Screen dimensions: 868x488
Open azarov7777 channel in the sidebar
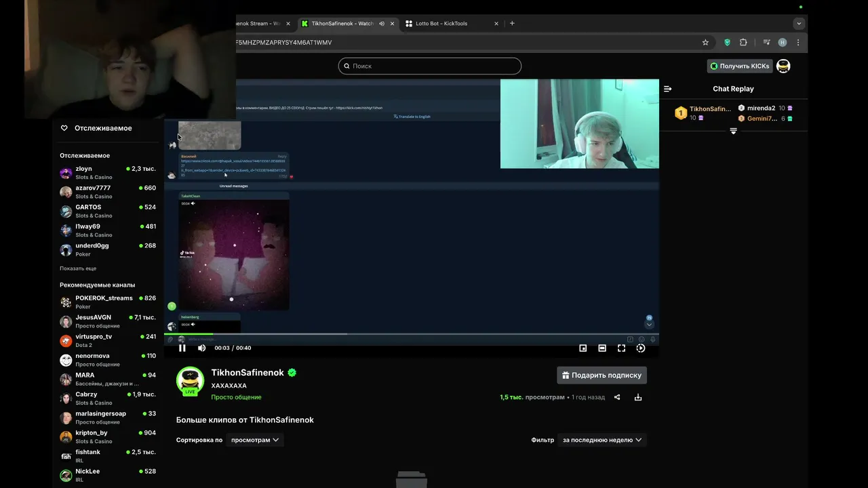click(108, 192)
